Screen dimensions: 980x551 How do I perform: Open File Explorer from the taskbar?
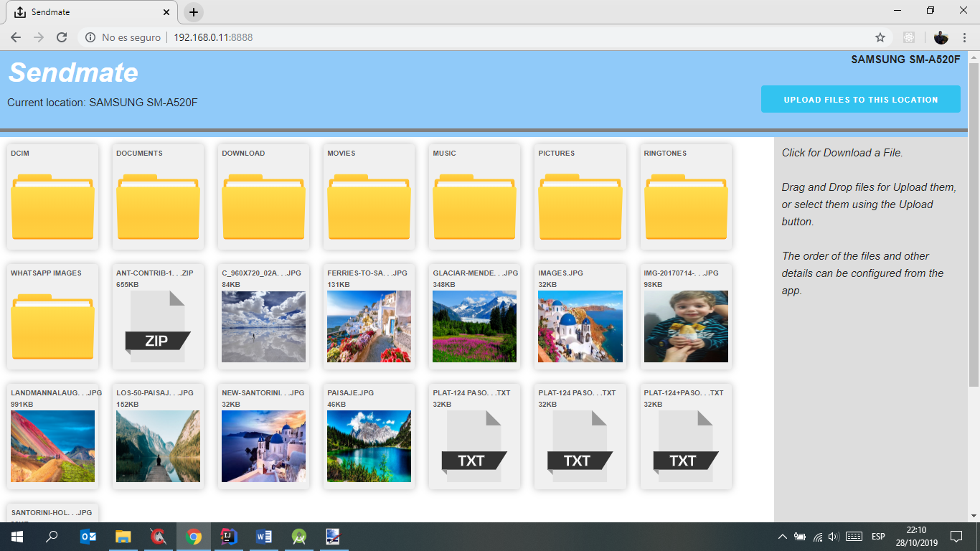(123, 537)
